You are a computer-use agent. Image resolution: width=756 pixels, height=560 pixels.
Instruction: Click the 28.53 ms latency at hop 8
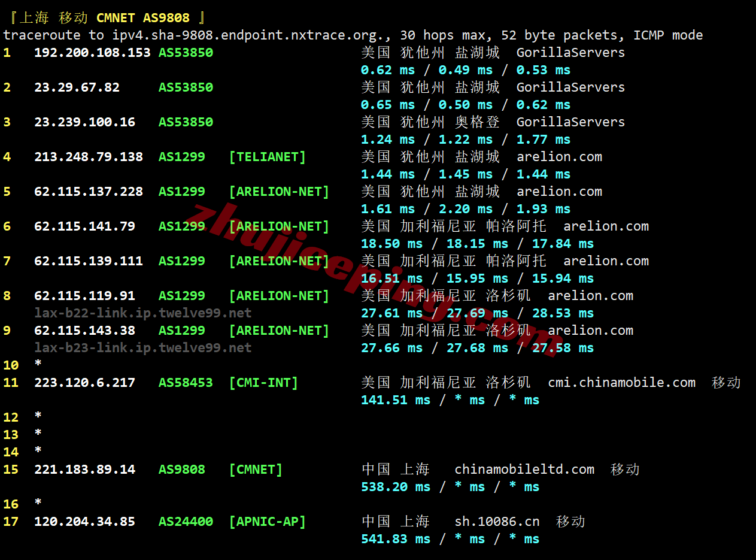click(563, 313)
